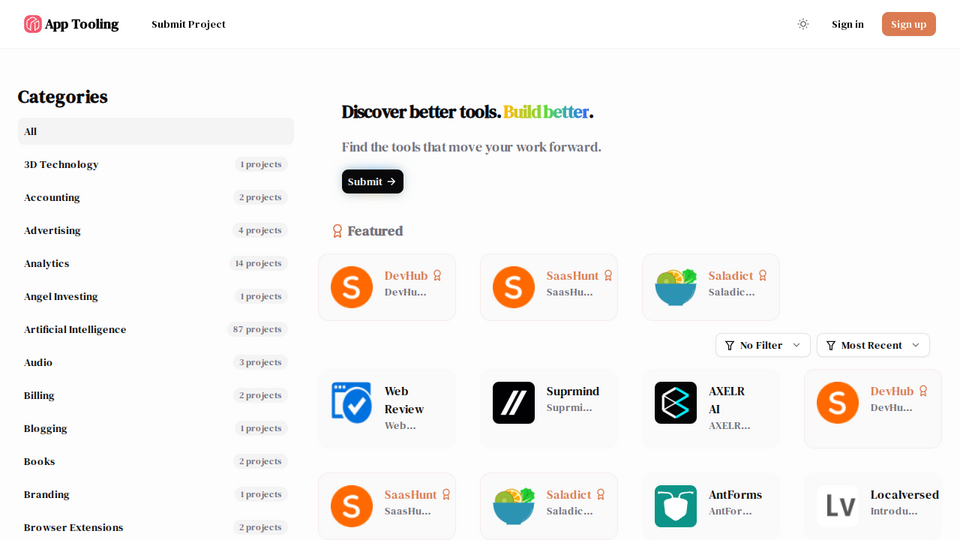Open the No Filter dropdown
Viewport: 960px width, 540px height.
click(x=763, y=345)
